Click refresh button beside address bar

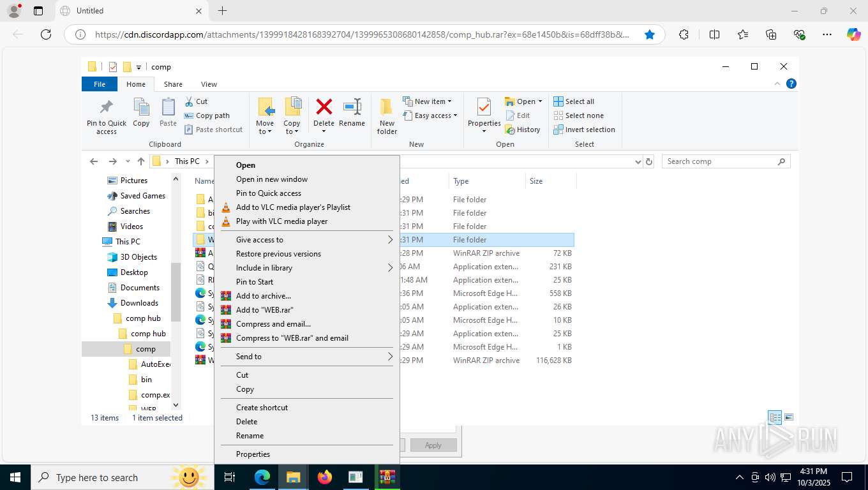coord(650,161)
